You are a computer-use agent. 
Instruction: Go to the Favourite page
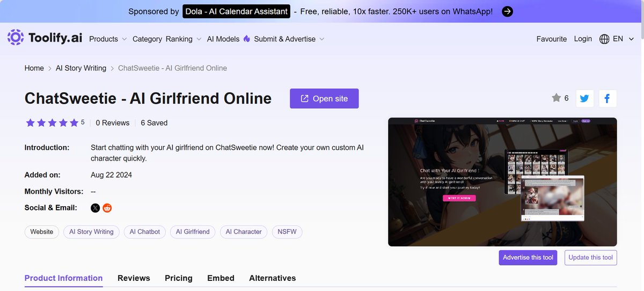click(552, 39)
